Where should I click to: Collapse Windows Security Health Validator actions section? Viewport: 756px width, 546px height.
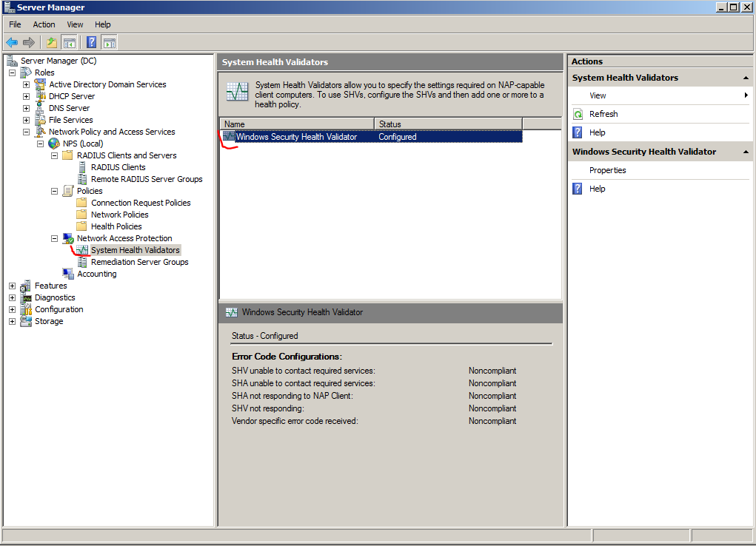(x=746, y=152)
